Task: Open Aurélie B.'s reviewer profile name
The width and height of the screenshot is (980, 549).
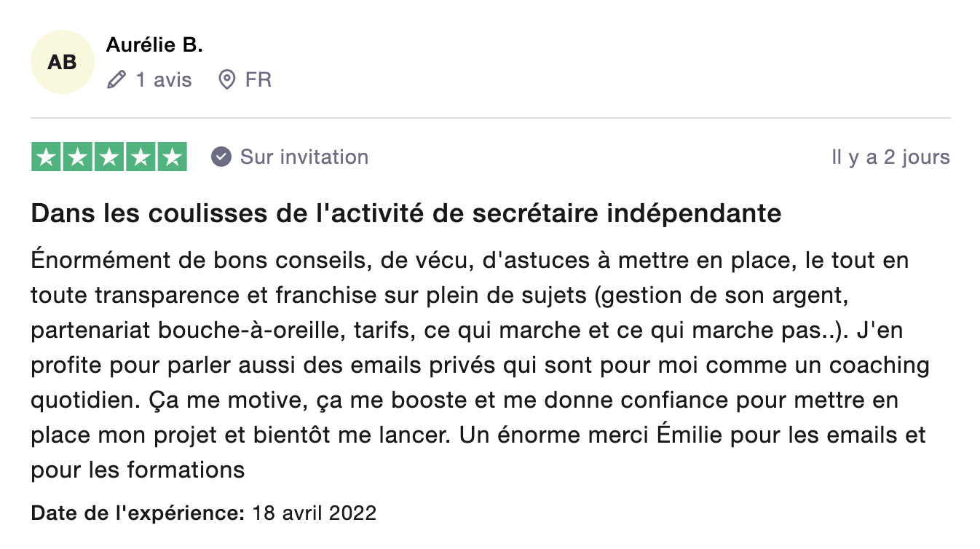Action: coord(154,45)
